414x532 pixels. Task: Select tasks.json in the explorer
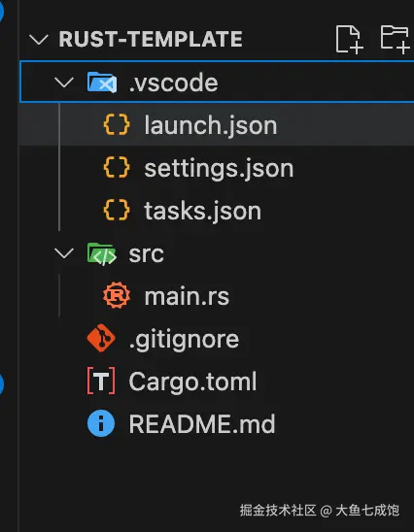coord(217,211)
